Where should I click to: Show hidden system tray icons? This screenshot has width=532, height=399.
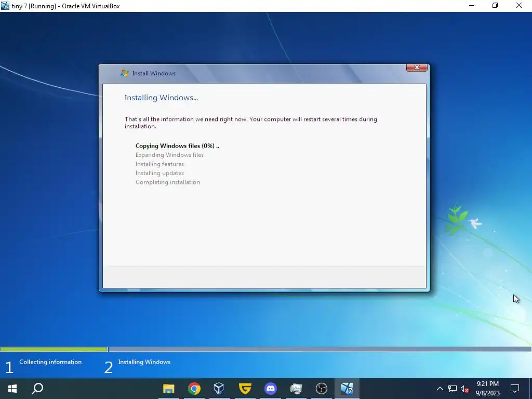440,389
